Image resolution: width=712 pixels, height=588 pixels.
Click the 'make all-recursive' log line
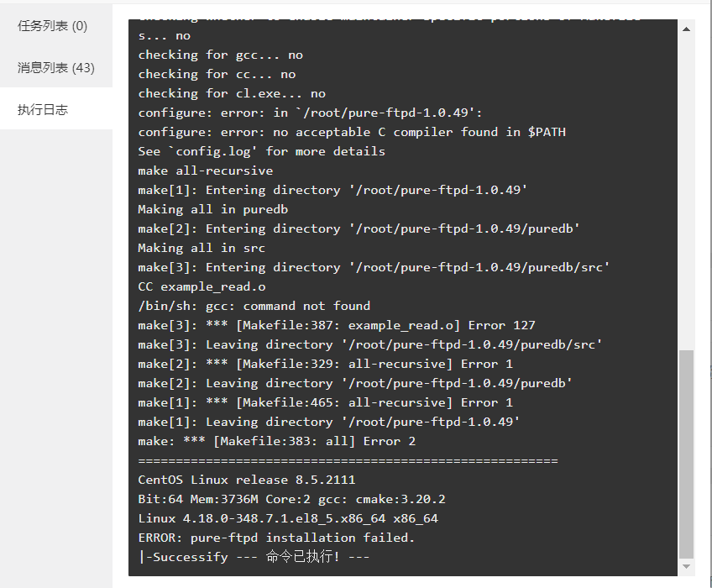click(205, 171)
